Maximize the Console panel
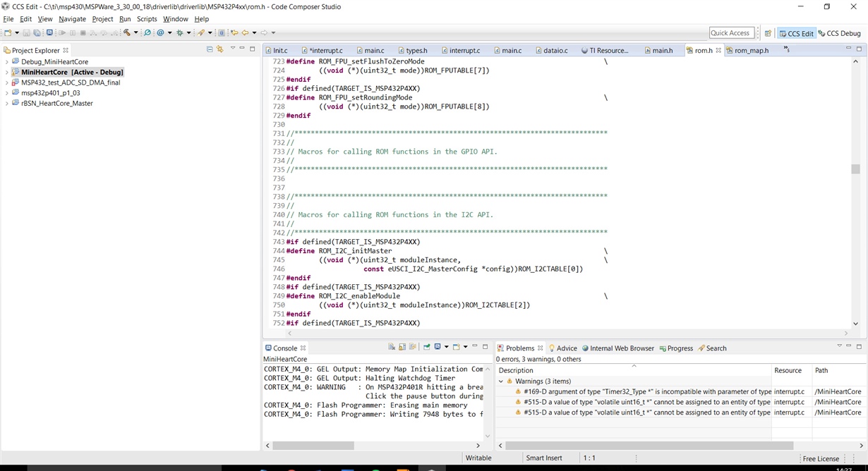The image size is (868, 471). tap(485, 346)
